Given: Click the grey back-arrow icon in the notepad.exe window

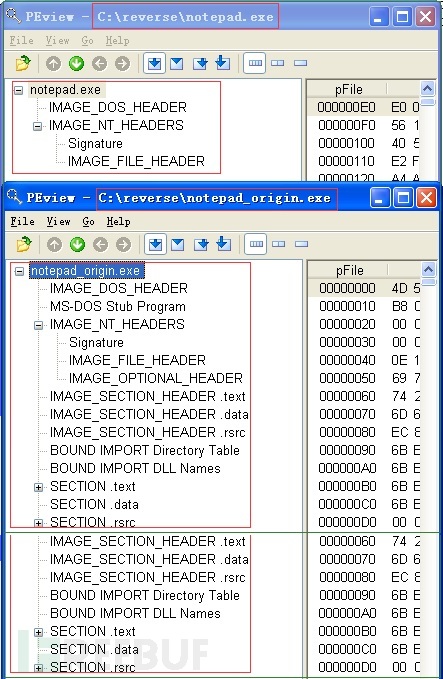Looking at the screenshot, I should (x=99, y=64).
